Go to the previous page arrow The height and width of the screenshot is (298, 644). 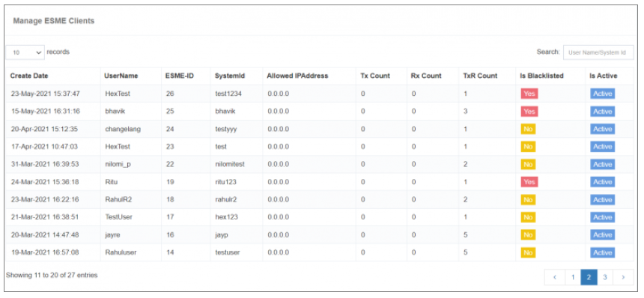[x=555, y=277]
